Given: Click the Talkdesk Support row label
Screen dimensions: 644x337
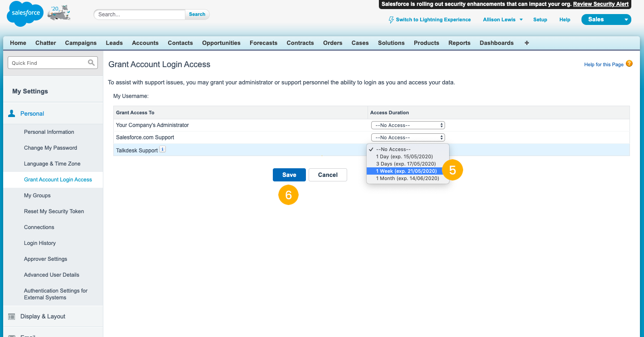Looking at the screenshot, I should [137, 151].
